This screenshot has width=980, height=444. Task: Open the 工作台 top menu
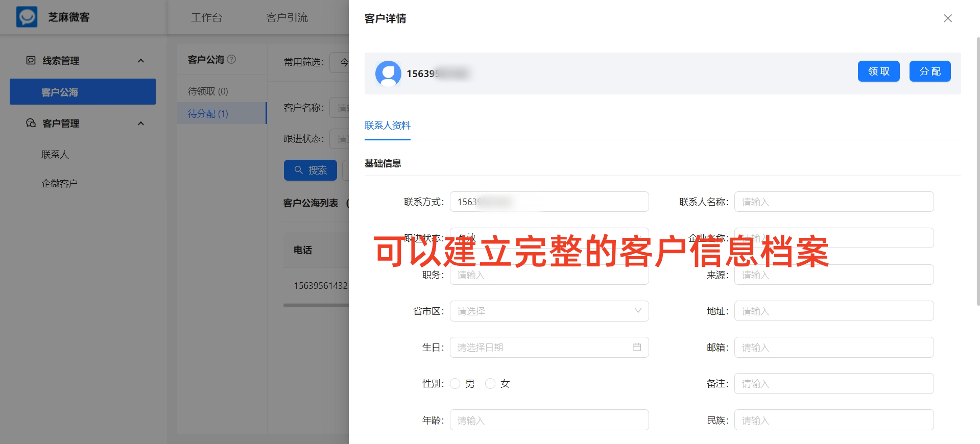coord(206,17)
